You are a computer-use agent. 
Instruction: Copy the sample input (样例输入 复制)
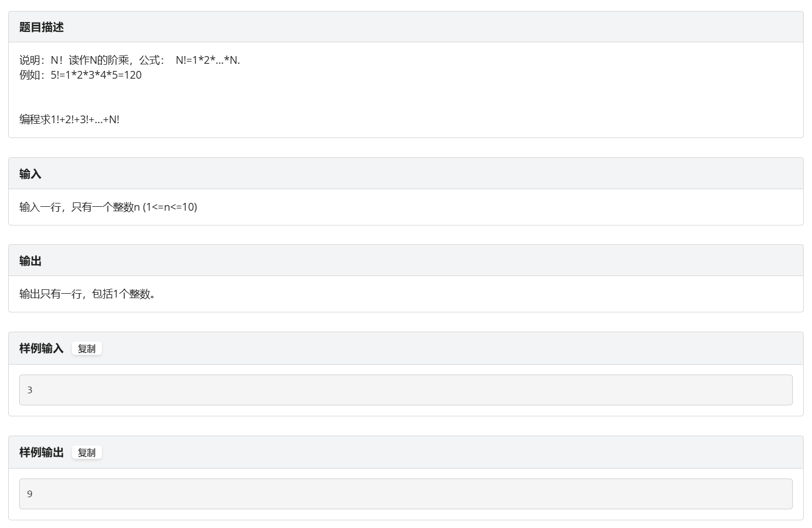click(86, 349)
